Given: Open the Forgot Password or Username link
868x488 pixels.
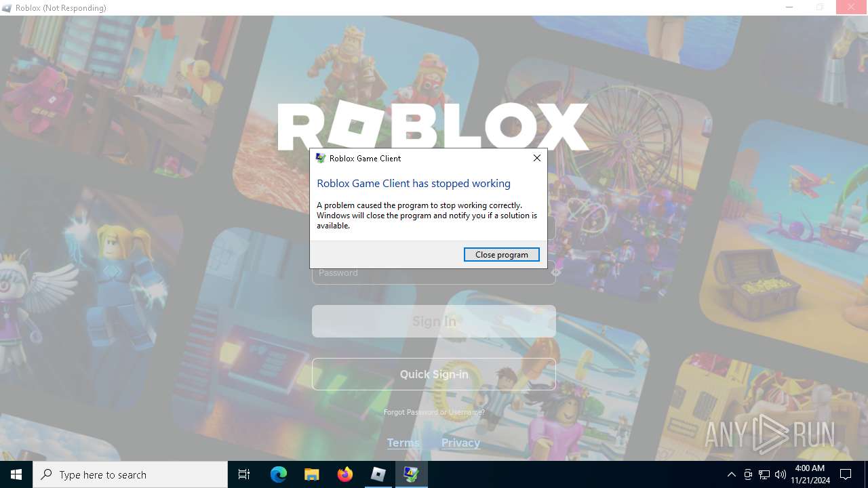Looking at the screenshot, I should point(434,412).
